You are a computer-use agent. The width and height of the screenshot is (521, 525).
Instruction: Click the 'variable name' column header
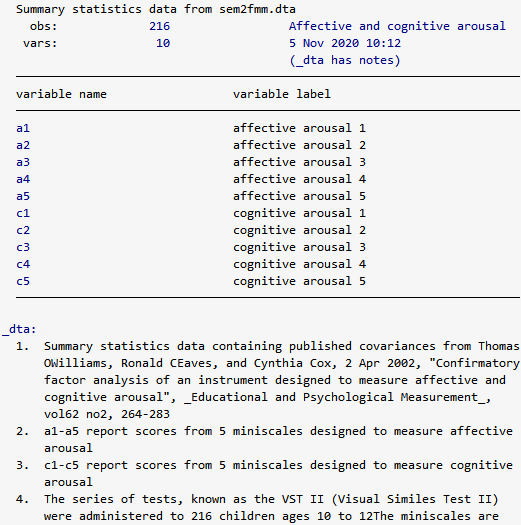click(61, 94)
